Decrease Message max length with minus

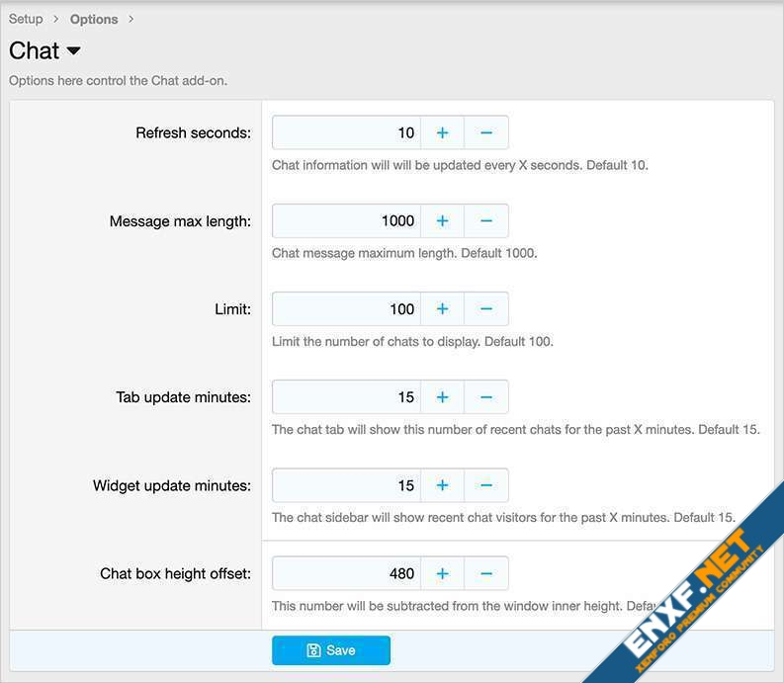486,220
